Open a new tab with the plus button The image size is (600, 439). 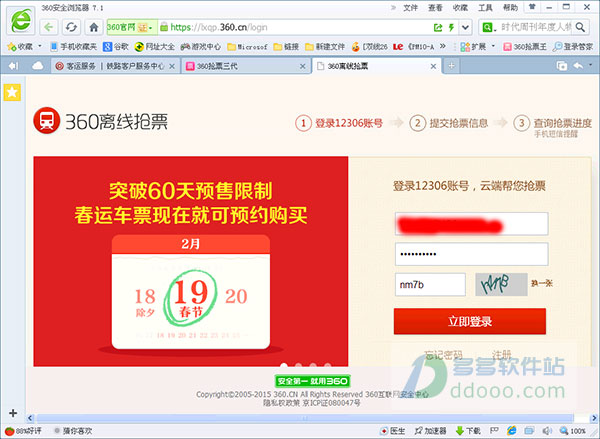click(x=452, y=66)
